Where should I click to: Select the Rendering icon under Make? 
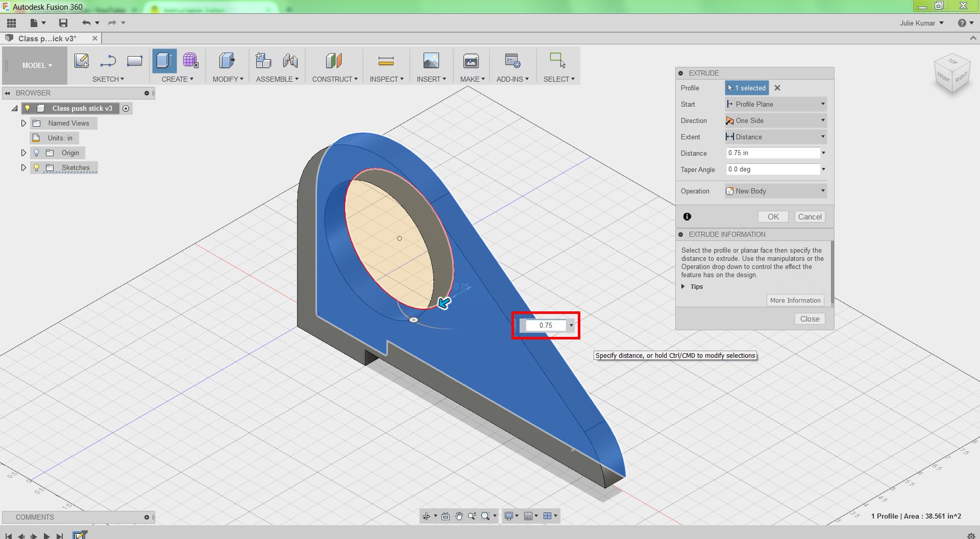tap(471, 61)
